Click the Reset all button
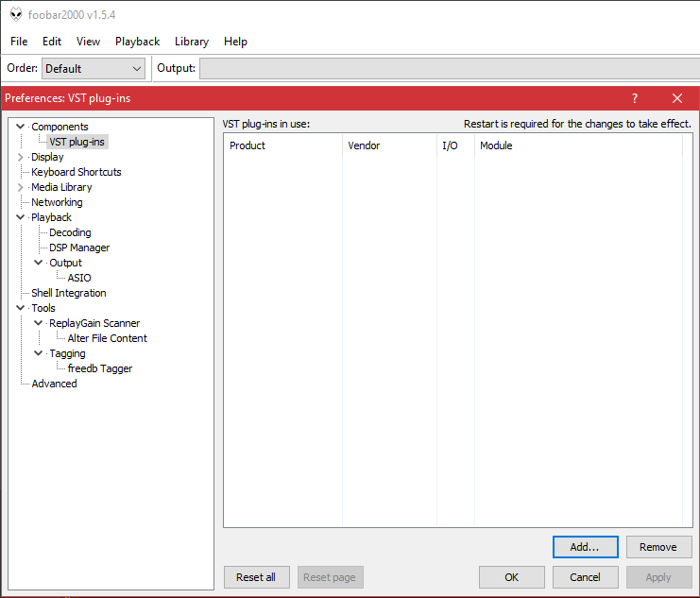700x598 pixels. [257, 577]
